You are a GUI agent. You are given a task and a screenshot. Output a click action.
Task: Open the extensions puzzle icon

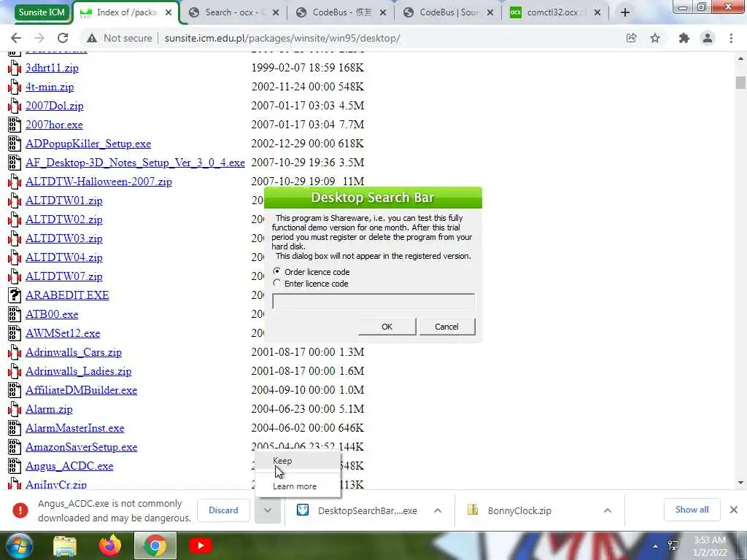click(x=684, y=38)
